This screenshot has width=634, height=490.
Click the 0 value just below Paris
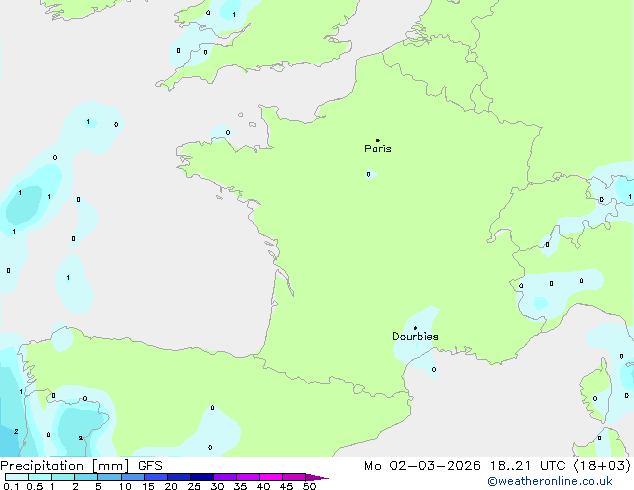pyautogui.click(x=368, y=174)
